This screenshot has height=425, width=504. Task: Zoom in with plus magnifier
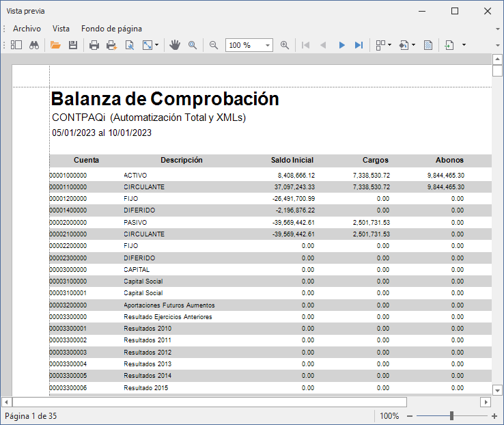tap(285, 45)
